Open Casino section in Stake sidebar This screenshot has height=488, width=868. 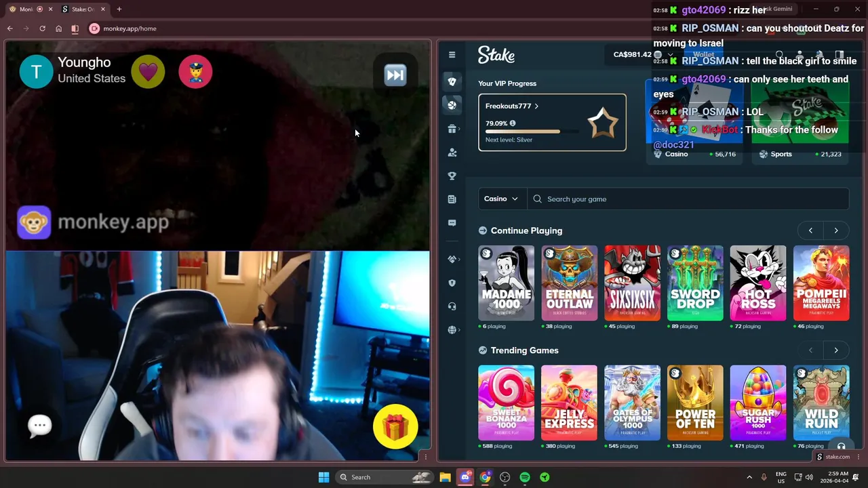[x=452, y=81]
